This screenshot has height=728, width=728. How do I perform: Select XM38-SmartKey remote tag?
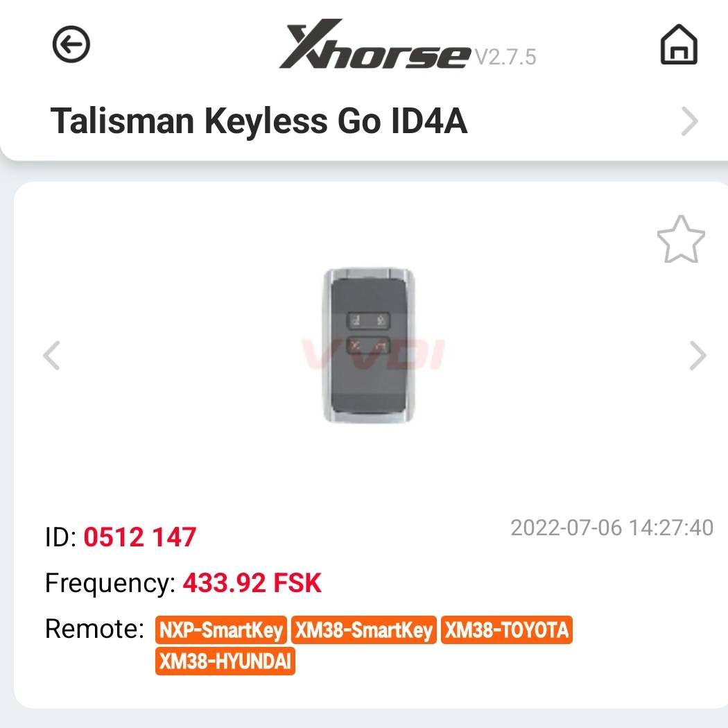364,630
